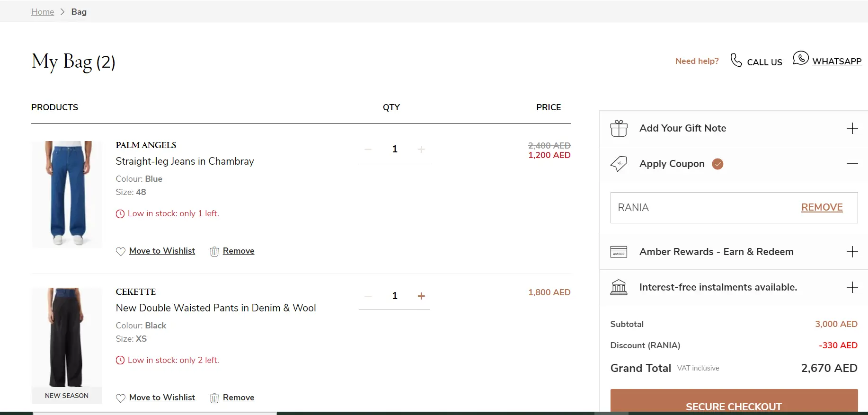Remove Straight-leg Jeans from bag
The image size is (868, 415).
(x=239, y=251)
